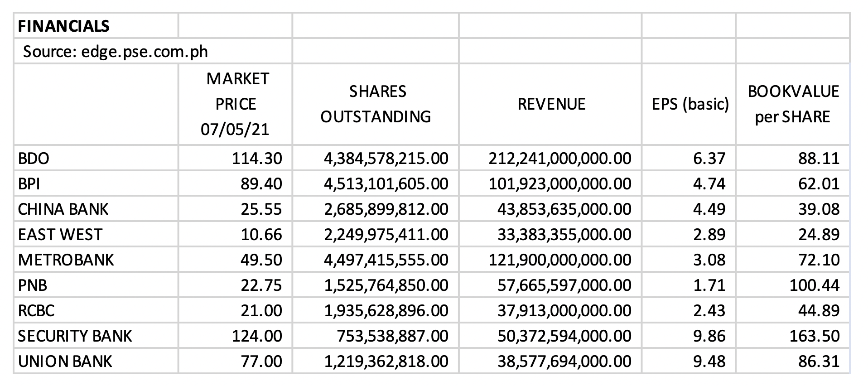Select PNB shares 1,525,764,850.00
The width and height of the screenshot is (868, 386).
pos(376,285)
